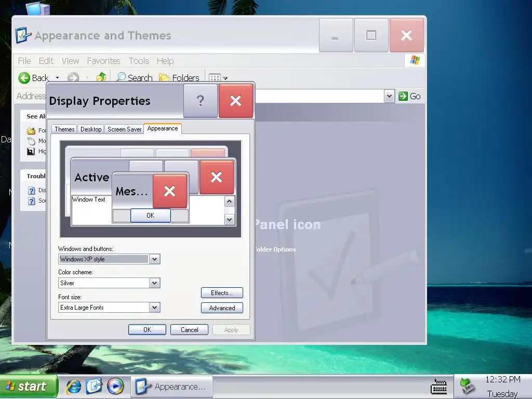The image size is (532, 399).
Task: Click Cancel in Display Properties
Action: coord(189,330)
